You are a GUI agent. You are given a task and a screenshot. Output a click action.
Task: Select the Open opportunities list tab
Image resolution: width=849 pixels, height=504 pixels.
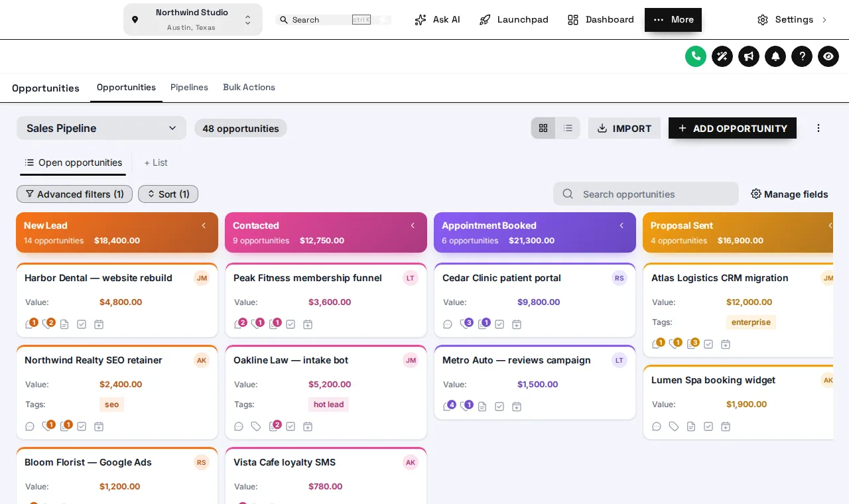pos(73,162)
